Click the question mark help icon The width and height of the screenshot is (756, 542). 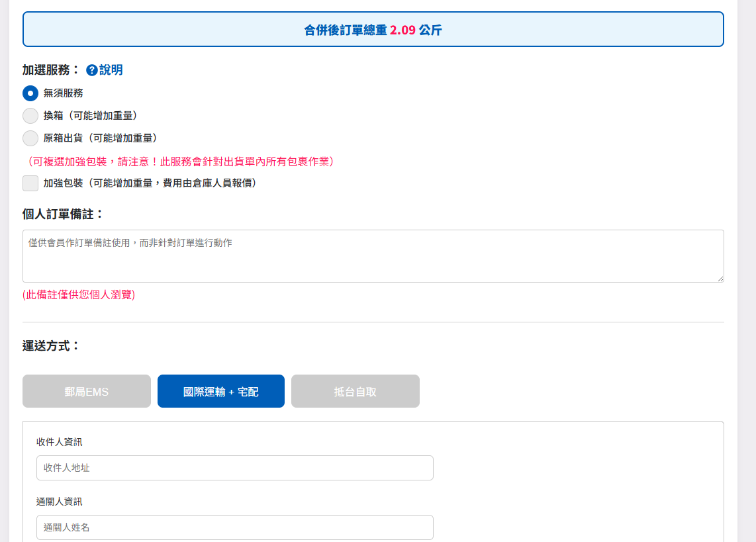click(x=92, y=70)
